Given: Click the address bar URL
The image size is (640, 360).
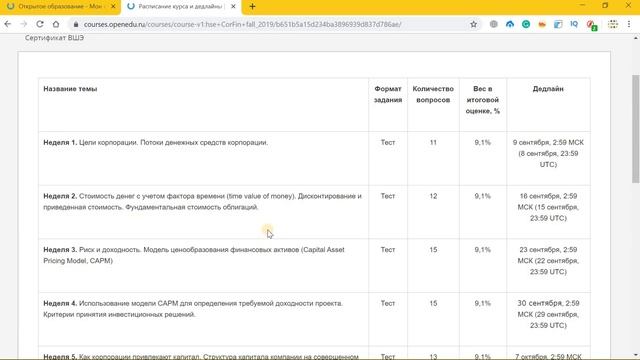Looking at the screenshot, I should (x=242, y=24).
